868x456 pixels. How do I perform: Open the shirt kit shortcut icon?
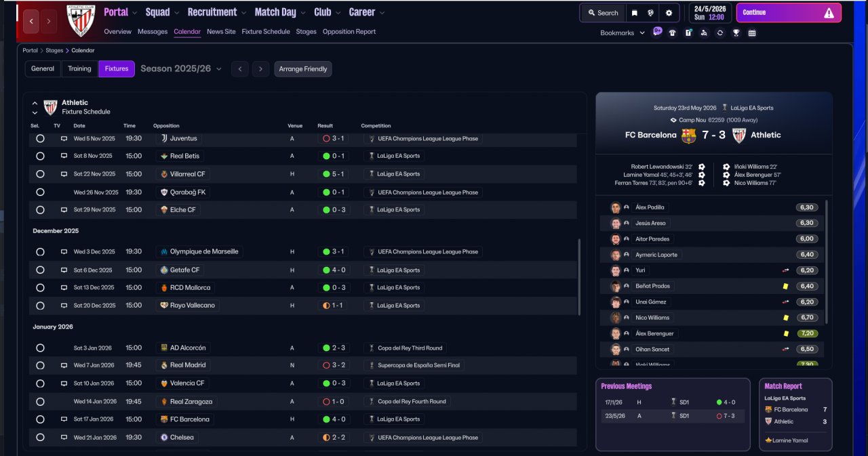point(672,33)
